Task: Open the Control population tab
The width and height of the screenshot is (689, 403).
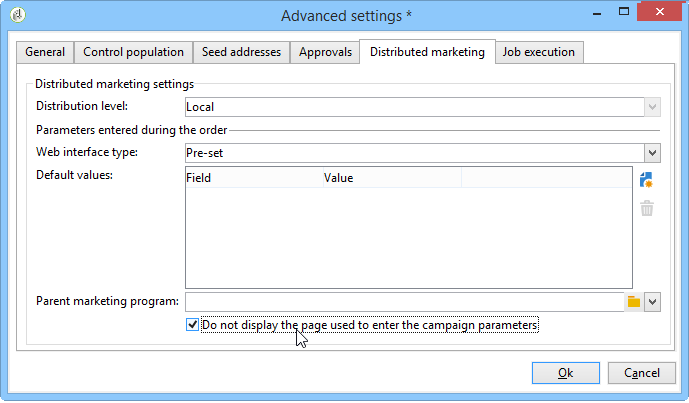Action: [134, 52]
